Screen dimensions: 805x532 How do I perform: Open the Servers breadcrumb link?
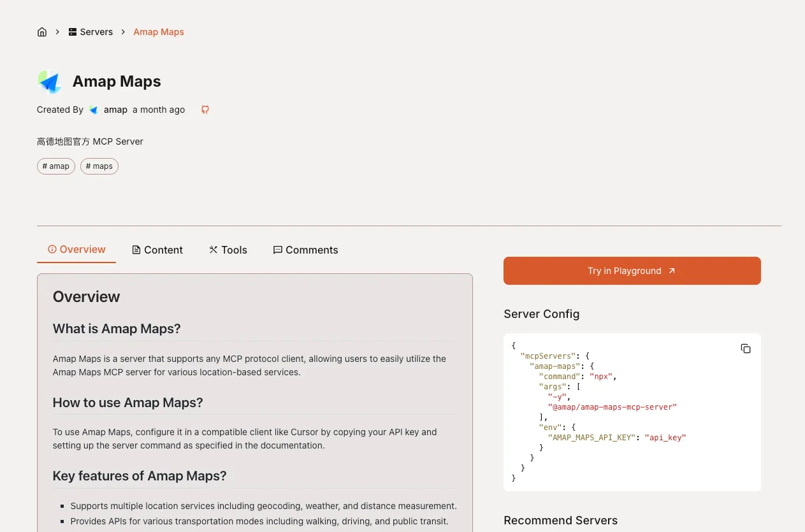tap(91, 32)
